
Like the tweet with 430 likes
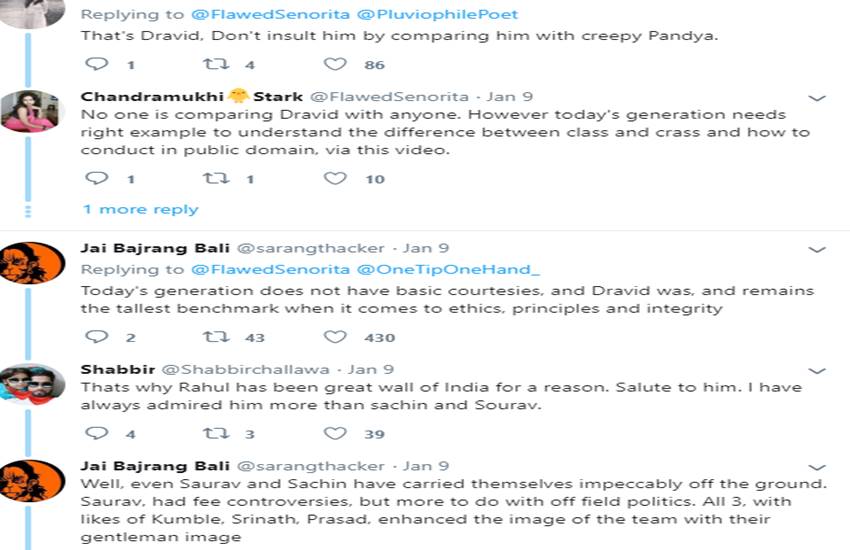click(335, 337)
